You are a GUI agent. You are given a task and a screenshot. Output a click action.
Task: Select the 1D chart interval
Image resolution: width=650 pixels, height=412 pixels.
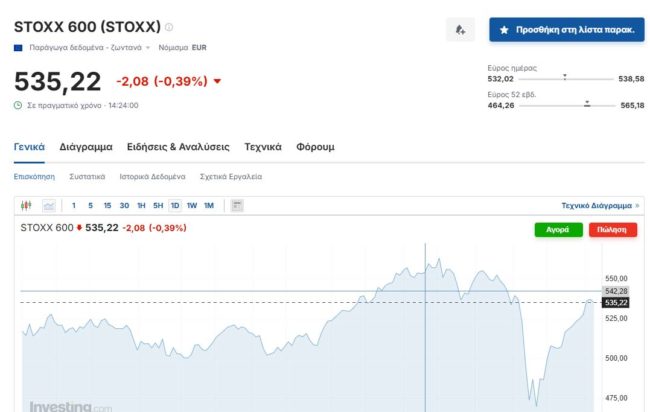(x=175, y=206)
